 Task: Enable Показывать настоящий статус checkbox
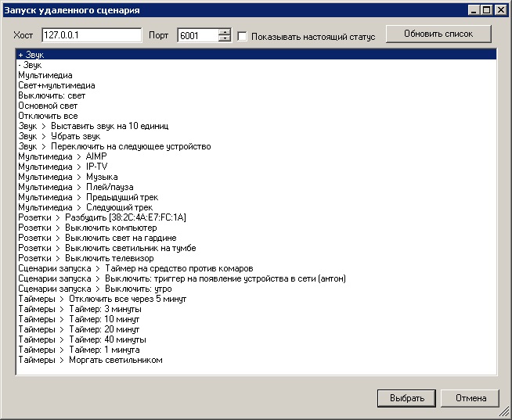tap(242, 36)
